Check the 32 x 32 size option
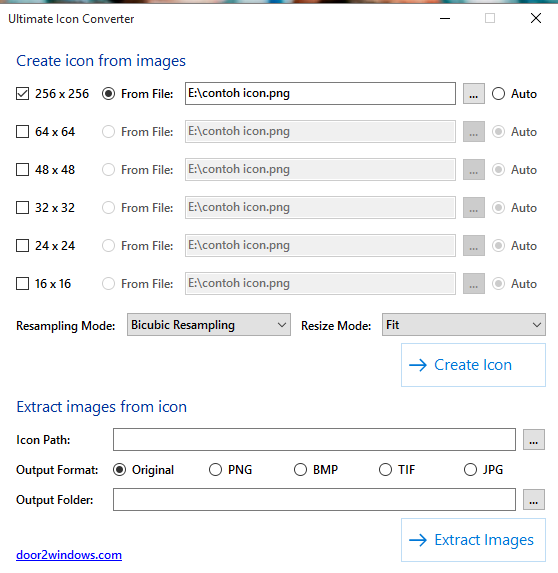The height and width of the screenshot is (573, 558). point(23,208)
